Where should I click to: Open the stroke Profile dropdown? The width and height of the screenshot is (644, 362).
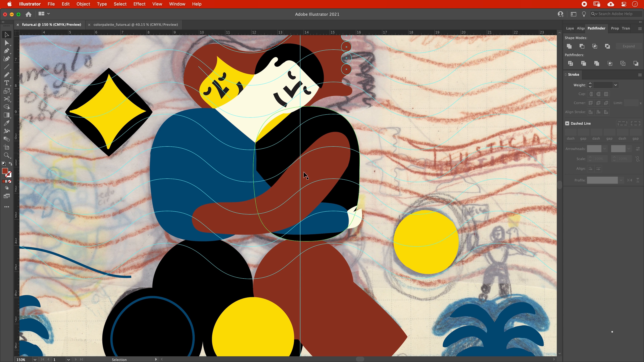click(x=621, y=180)
